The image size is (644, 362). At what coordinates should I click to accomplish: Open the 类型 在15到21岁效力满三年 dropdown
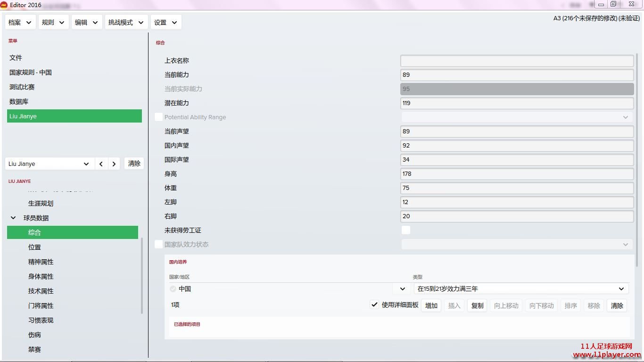point(521,288)
